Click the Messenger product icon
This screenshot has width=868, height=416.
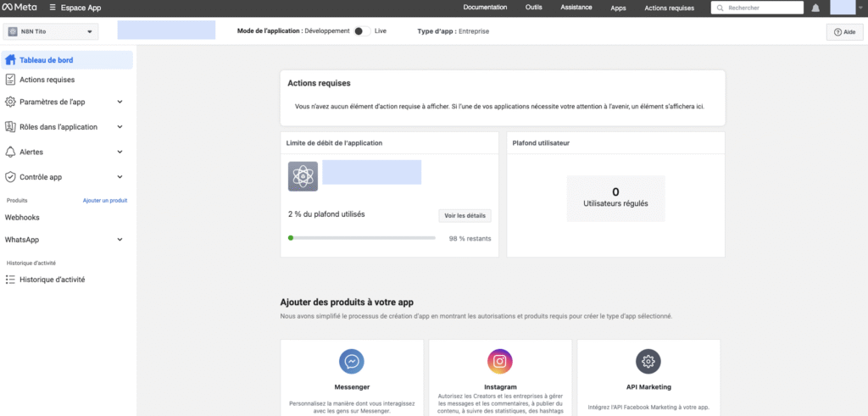click(x=352, y=362)
